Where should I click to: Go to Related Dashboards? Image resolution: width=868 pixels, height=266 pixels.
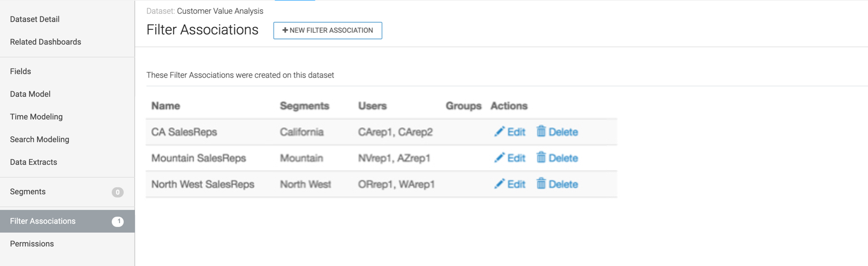coord(45,42)
